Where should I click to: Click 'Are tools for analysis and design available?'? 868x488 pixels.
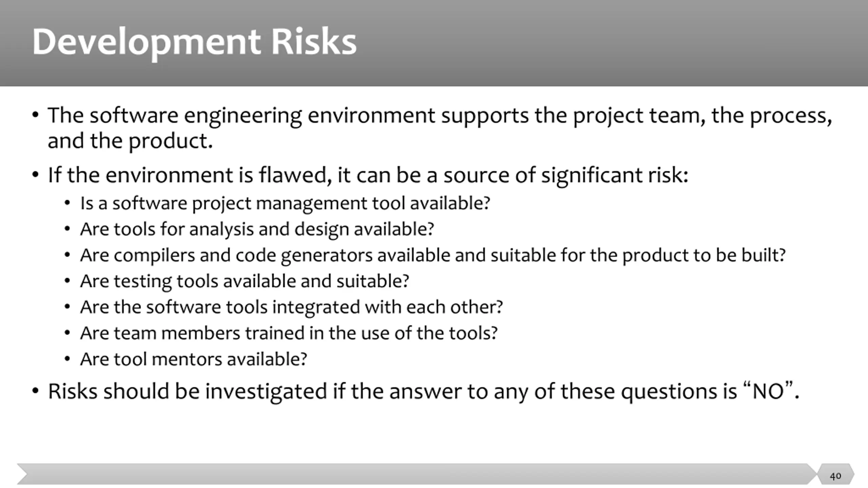point(257,229)
